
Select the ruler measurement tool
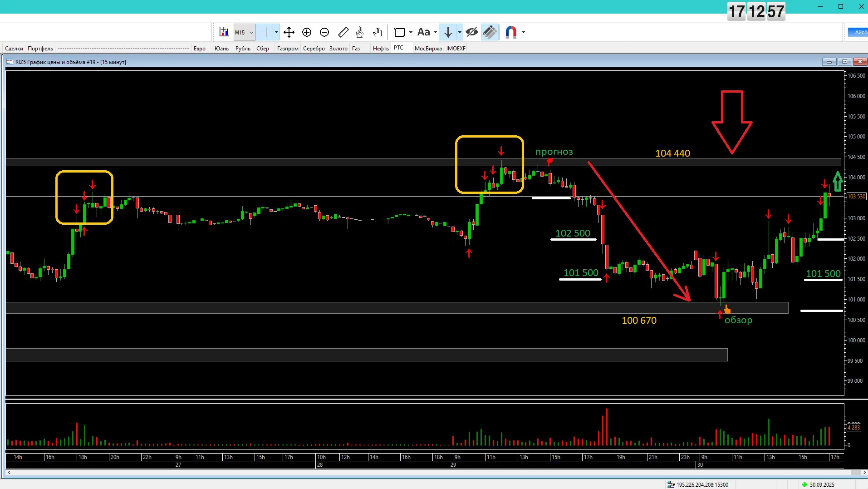pos(343,32)
